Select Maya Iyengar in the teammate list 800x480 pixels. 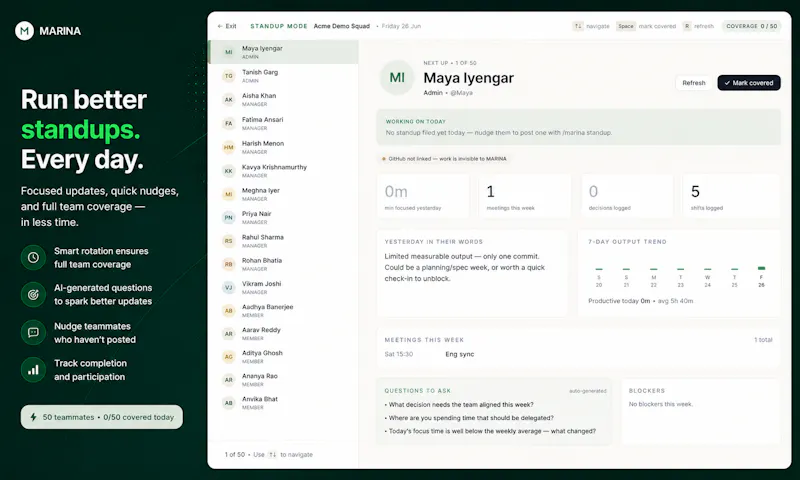pyautogui.click(x=283, y=52)
